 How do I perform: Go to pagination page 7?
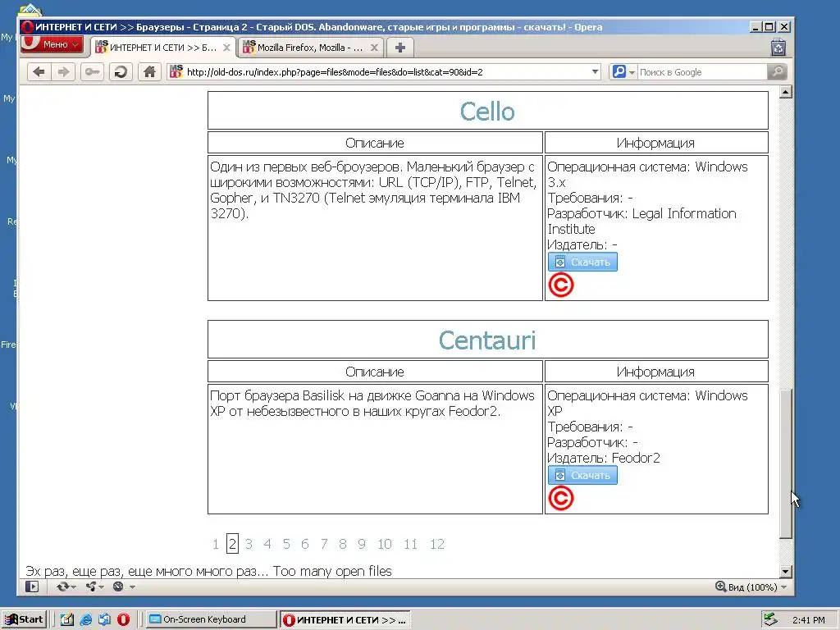pyautogui.click(x=324, y=544)
